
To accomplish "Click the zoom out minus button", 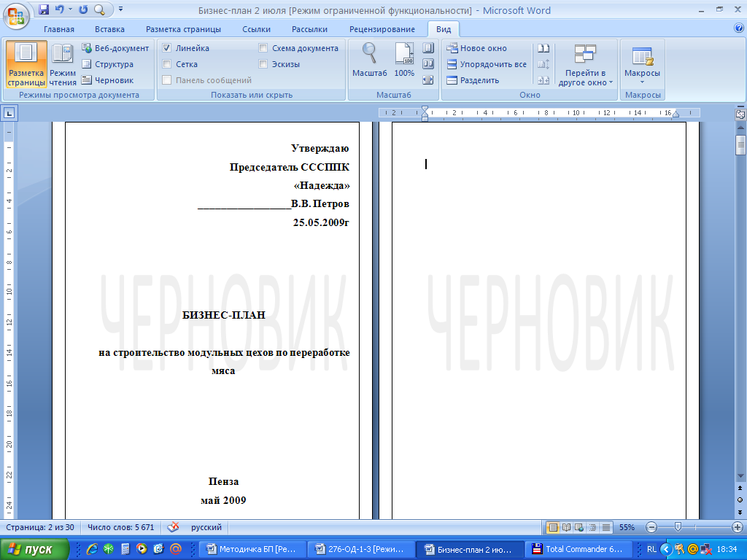I will pyautogui.click(x=651, y=527).
